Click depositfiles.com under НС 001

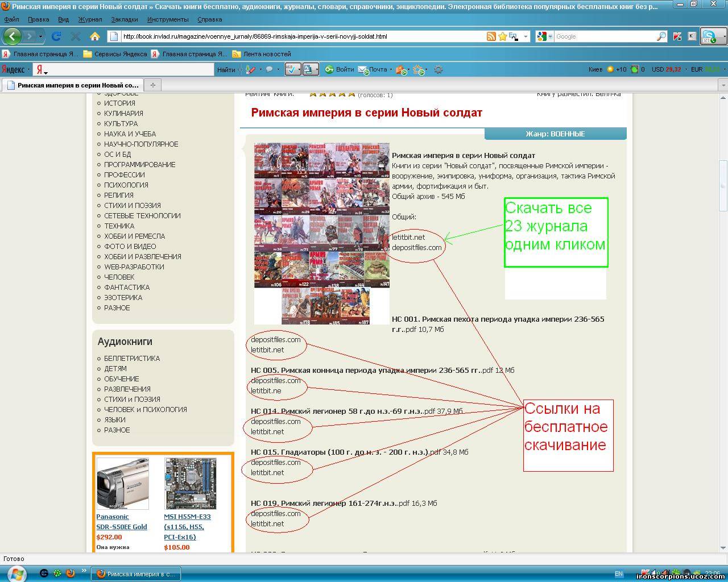point(276,339)
